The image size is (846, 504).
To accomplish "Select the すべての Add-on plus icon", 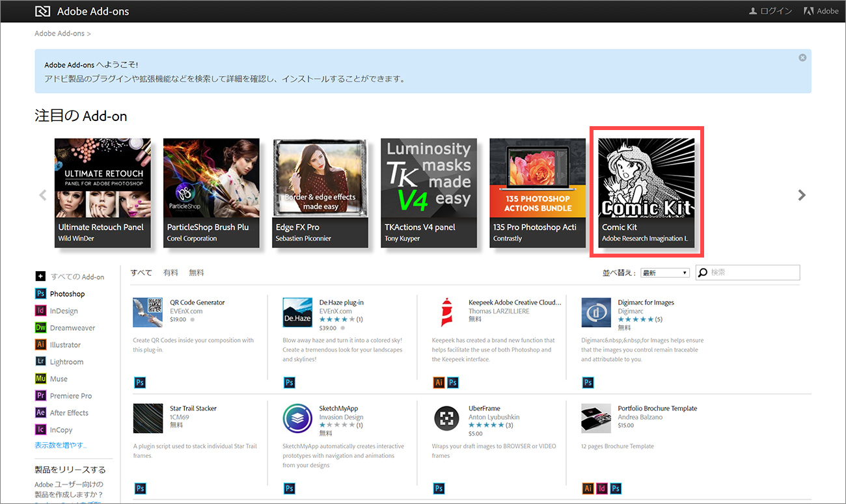I will coord(40,276).
